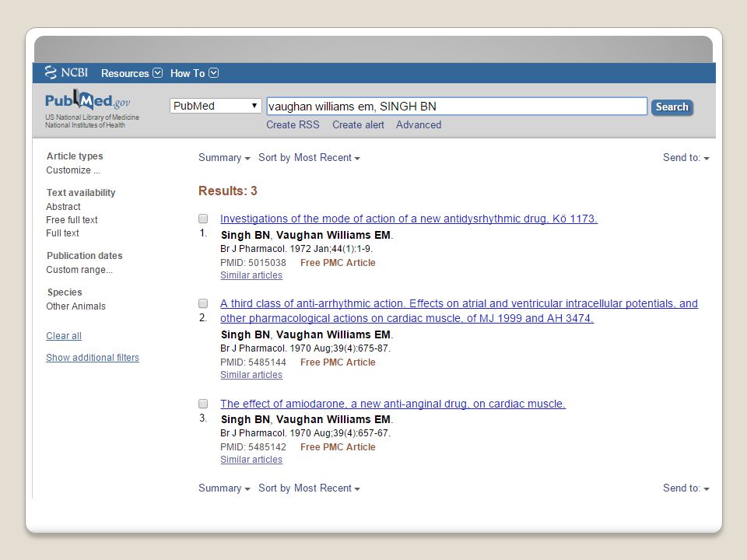Click the PubMed.gov logo
Image resolution: width=747 pixels, height=560 pixels.
88,100
